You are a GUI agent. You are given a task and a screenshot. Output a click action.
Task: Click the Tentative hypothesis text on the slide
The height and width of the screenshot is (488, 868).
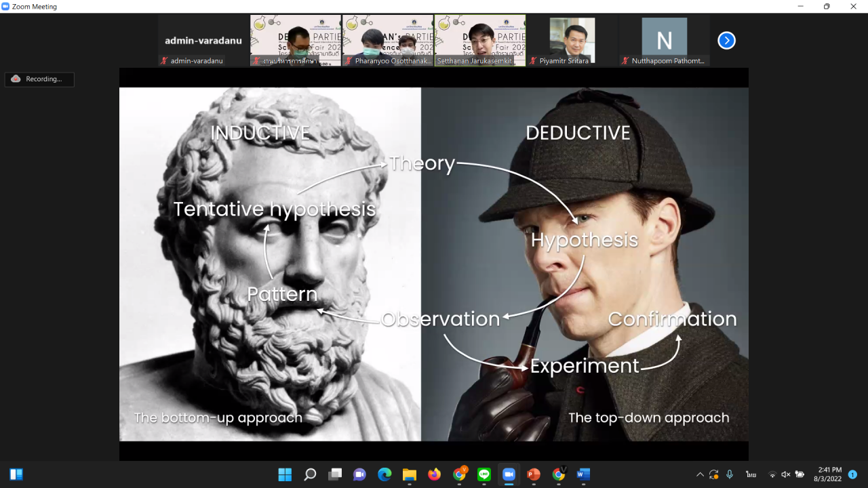[275, 209]
